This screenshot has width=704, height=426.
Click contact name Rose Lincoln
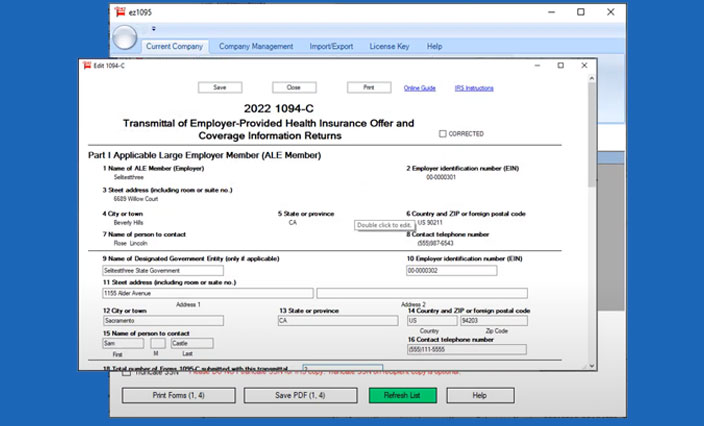point(131,243)
